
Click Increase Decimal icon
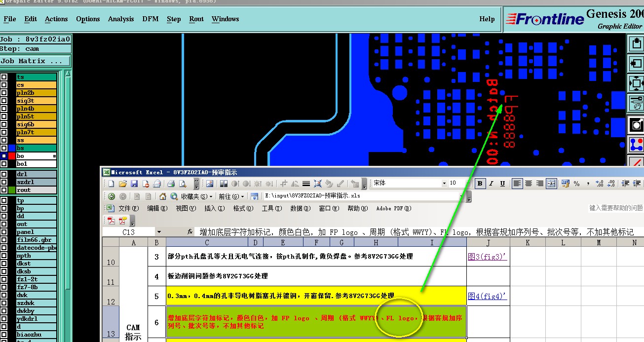tap(600, 184)
